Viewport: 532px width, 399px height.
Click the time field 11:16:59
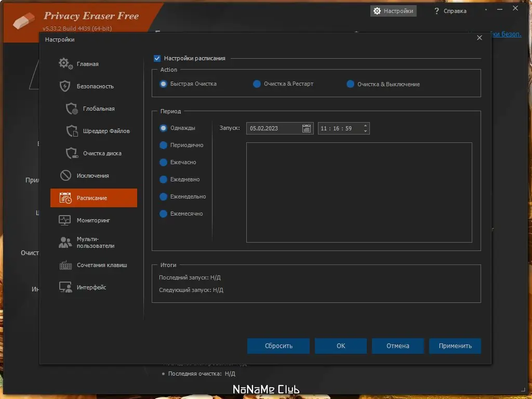[344, 128]
